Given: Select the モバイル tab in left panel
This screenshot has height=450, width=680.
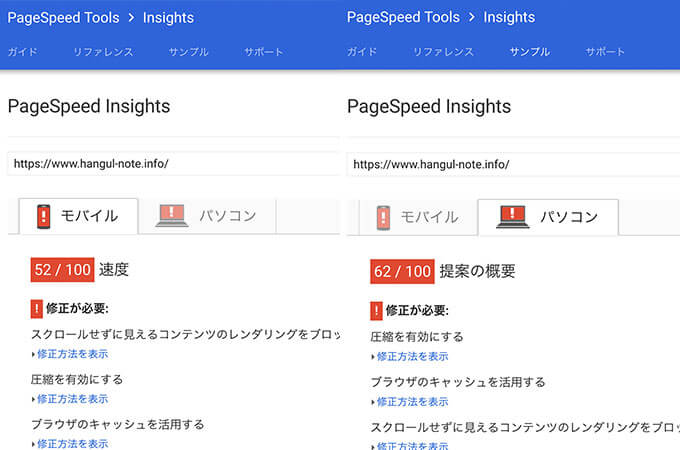Looking at the screenshot, I should coord(78,216).
